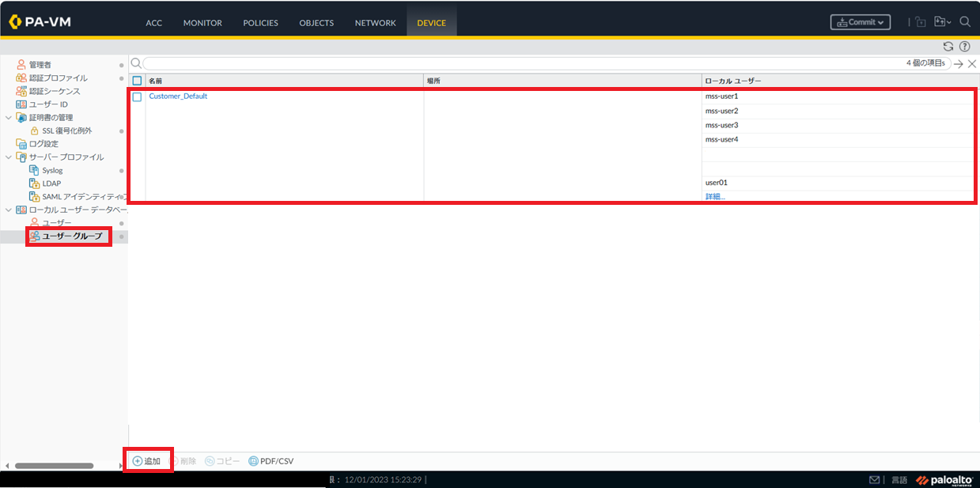This screenshot has width=980, height=488.
Task: Check the Customer_Default row checkbox
Action: (x=137, y=96)
